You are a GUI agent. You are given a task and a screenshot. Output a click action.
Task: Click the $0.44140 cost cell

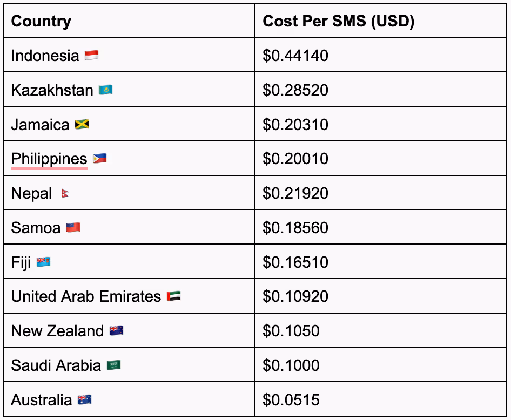[x=381, y=55]
